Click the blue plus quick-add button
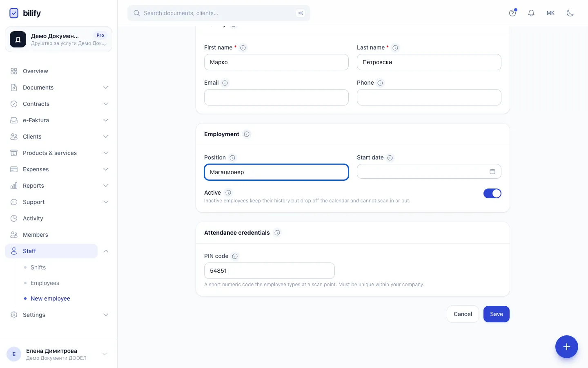Viewport: 588px width, 368px height. click(567, 347)
